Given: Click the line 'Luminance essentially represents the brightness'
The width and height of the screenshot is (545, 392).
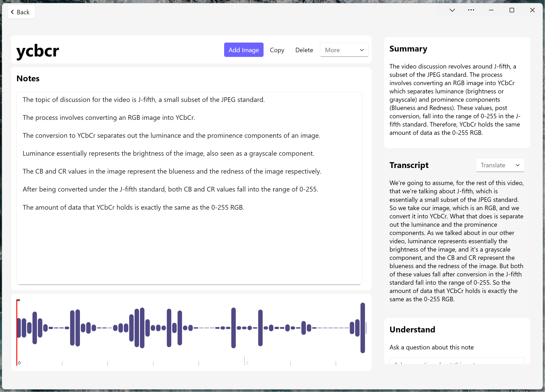Looking at the screenshot, I should coord(168,154).
